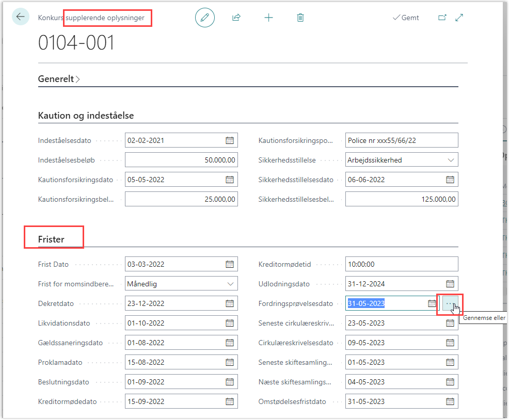Click the ellipsis button beside Fordringsprøvelsesdato
Screen dimensions: 509x420
[450, 303]
